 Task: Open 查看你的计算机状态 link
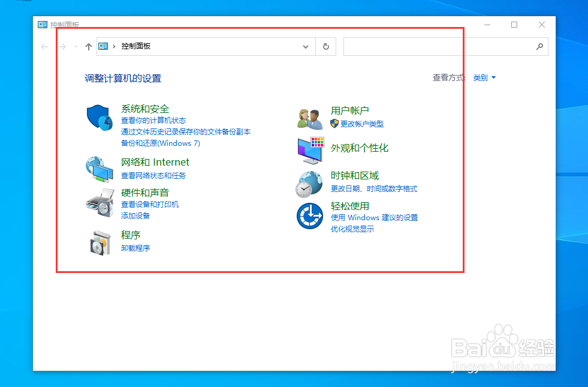point(153,121)
